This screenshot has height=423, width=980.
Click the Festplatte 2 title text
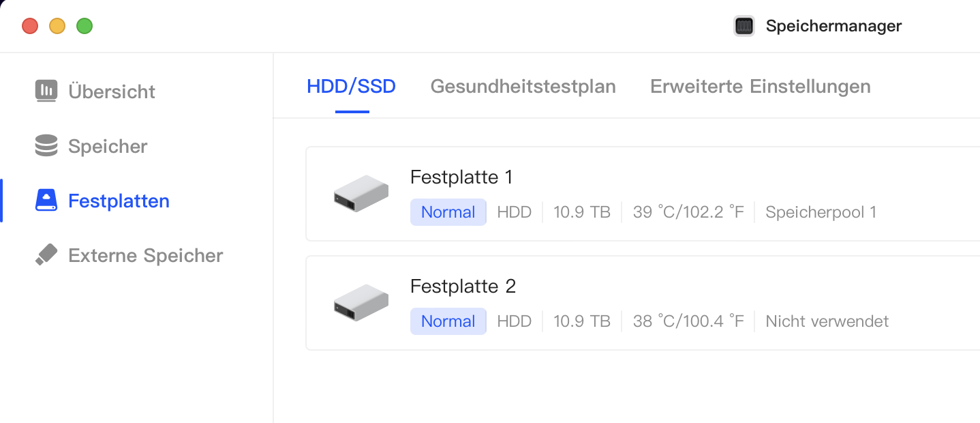(463, 287)
